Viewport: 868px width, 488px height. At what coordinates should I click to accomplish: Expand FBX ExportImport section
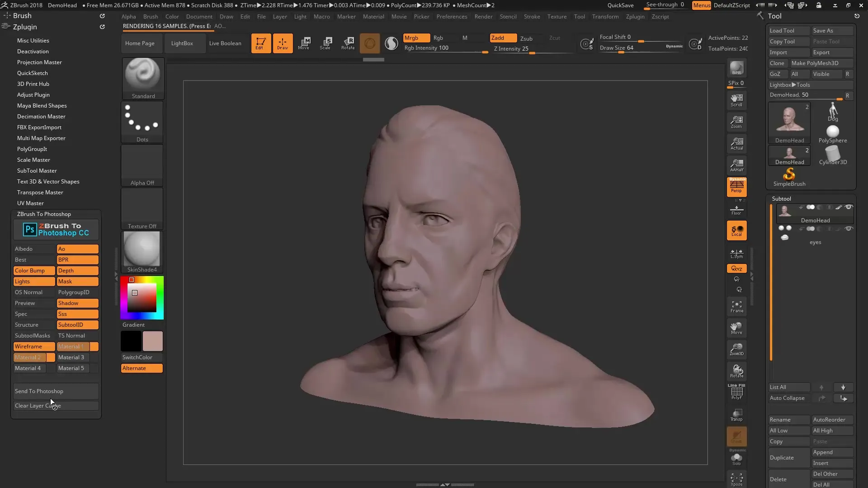tap(39, 127)
